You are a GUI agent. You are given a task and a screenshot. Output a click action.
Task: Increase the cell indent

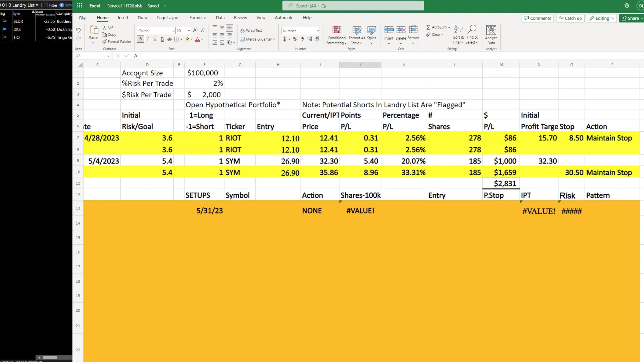(222, 43)
